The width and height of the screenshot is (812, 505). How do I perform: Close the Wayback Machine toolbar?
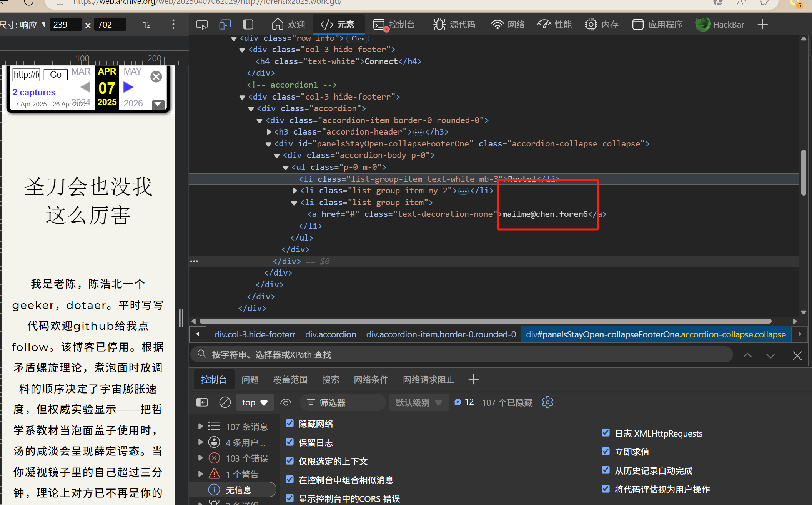[156, 77]
